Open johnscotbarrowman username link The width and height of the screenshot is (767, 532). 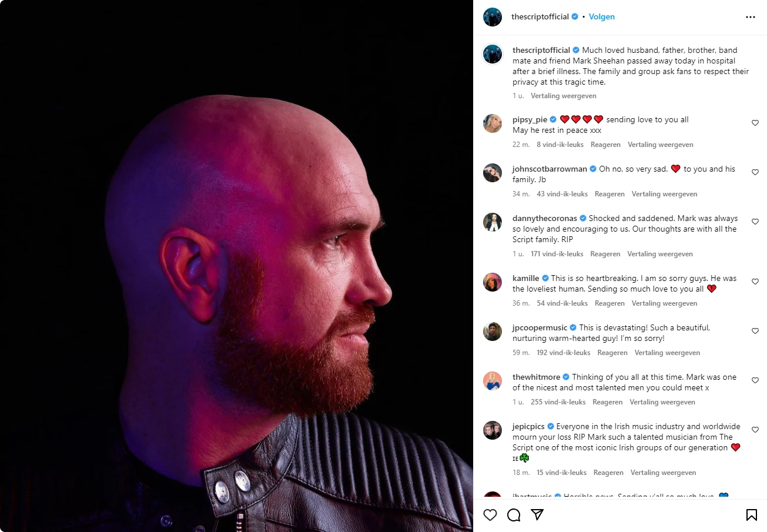pos(550,169)
